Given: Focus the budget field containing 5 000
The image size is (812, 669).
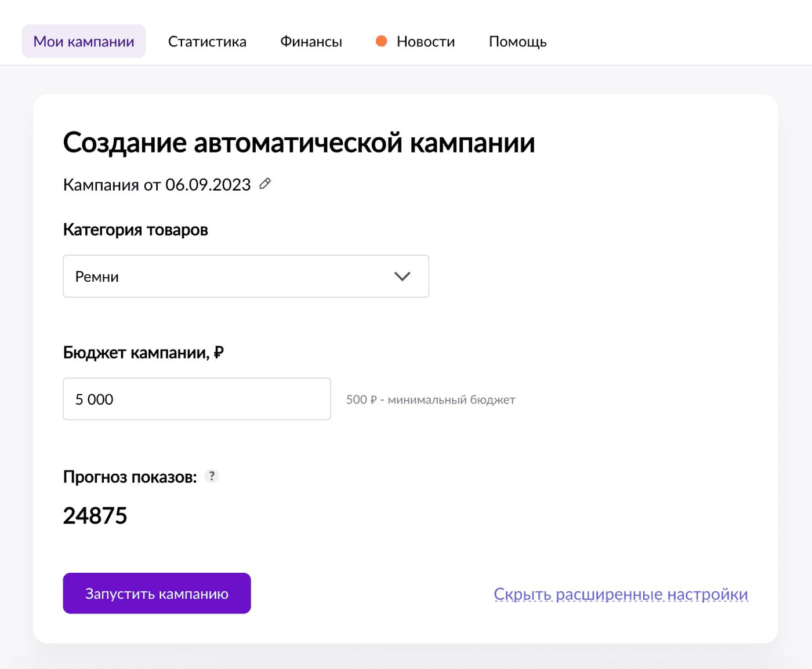Looking at the screenshot, I should coord(197,399).
